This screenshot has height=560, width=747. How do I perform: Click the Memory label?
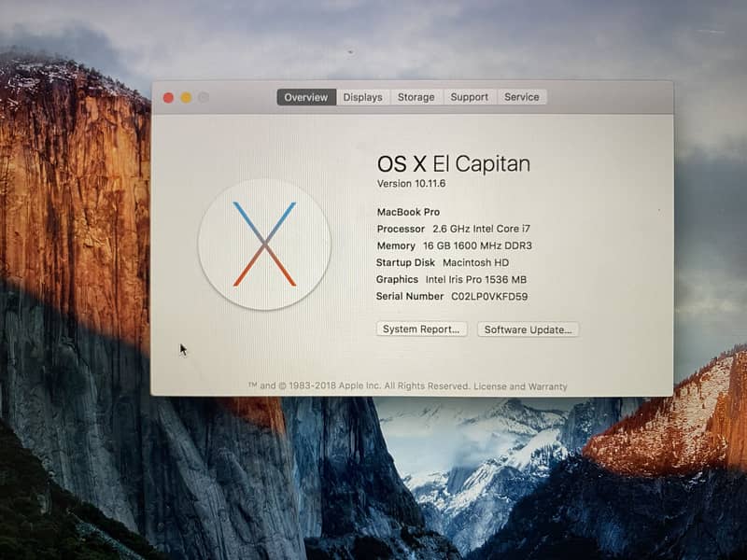point(396,245)
